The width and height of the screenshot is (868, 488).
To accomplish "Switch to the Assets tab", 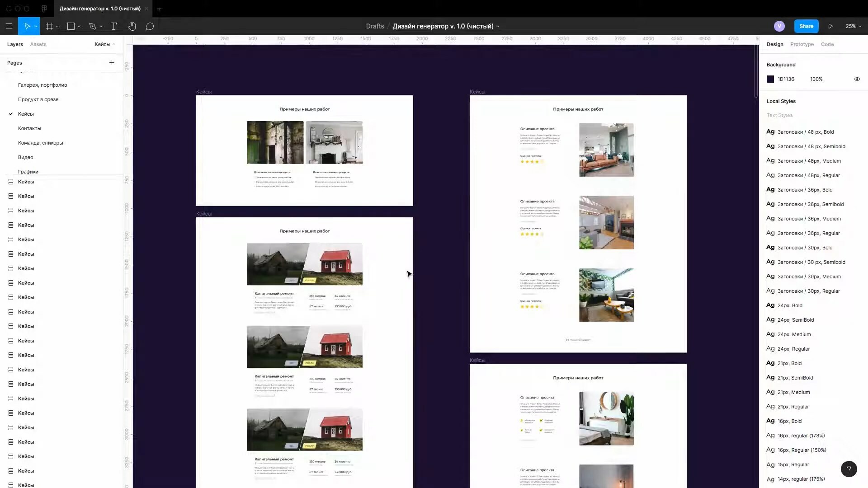I will (x=38, y=44).
